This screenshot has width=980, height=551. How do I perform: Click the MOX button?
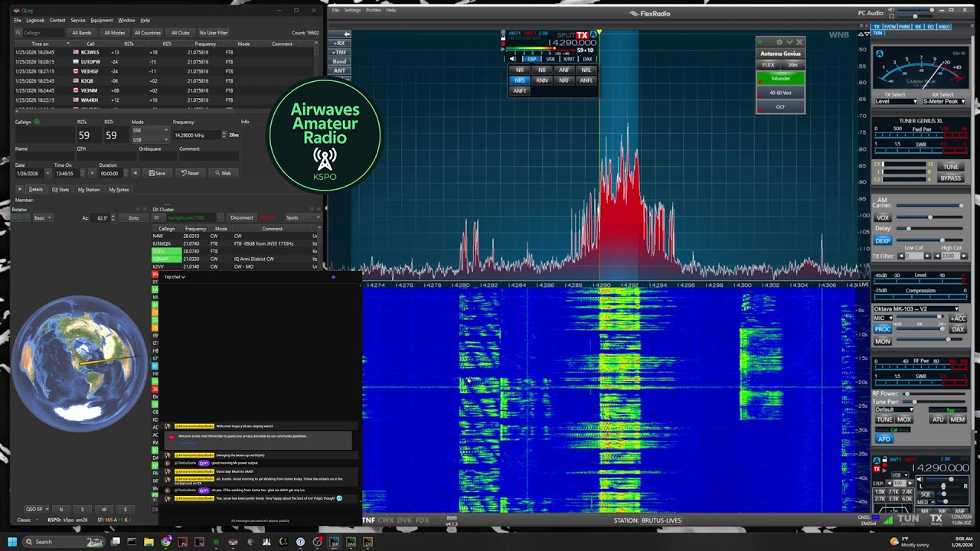(x=904, y=419)
